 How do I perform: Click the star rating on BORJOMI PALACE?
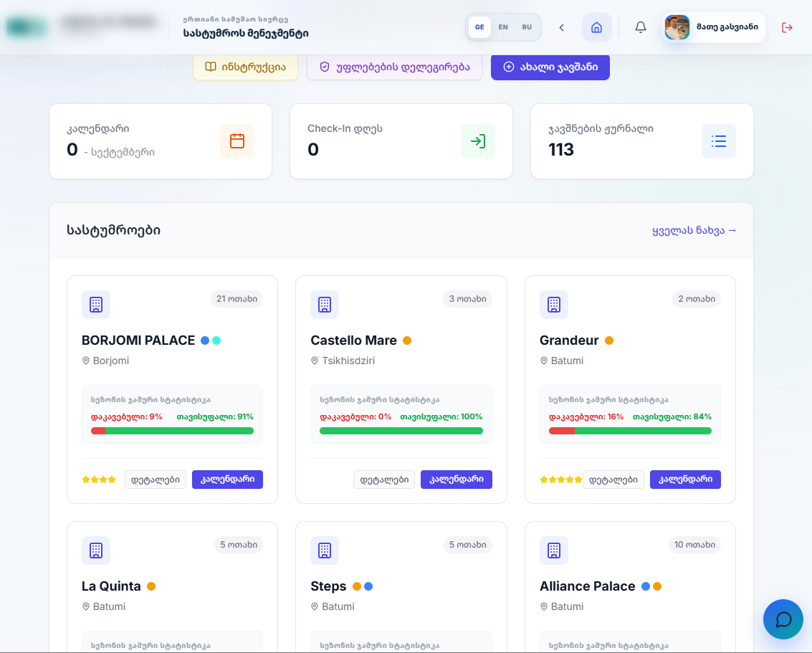[99, 480]
